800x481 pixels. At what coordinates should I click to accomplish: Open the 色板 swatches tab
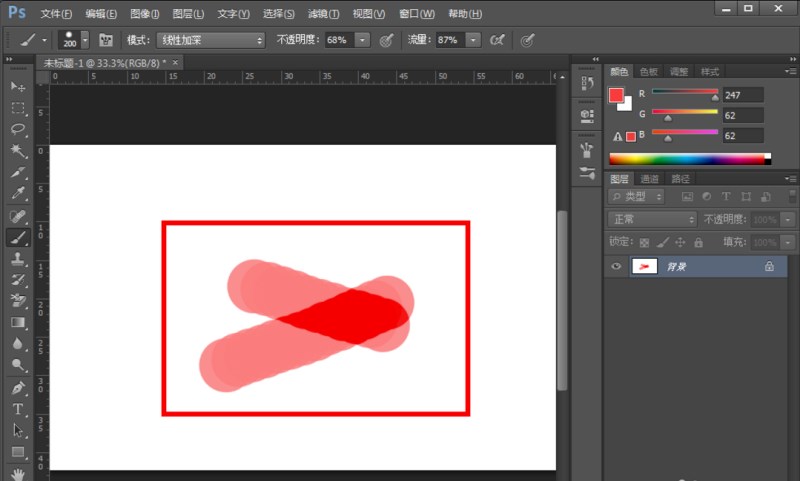tap(649, 72)
